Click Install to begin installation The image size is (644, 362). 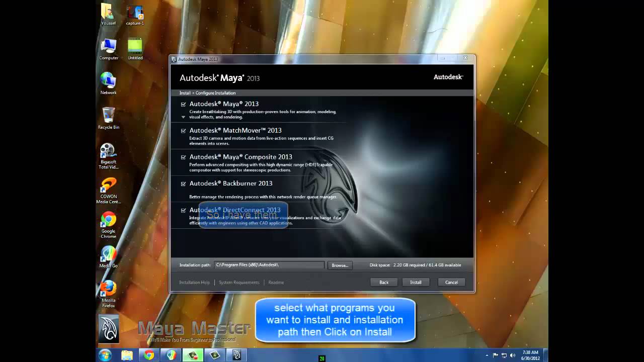416,282
